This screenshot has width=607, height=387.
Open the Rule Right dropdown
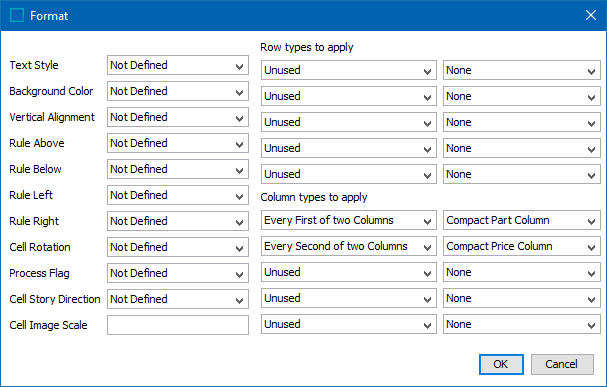coord(178,221)
